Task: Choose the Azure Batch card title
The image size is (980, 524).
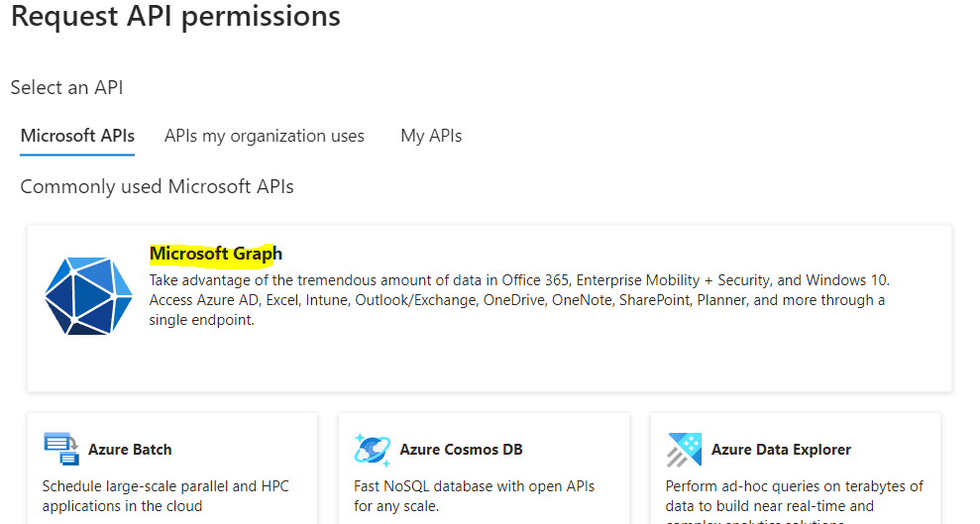Action: pyautogui.click(x=130, y=450)
